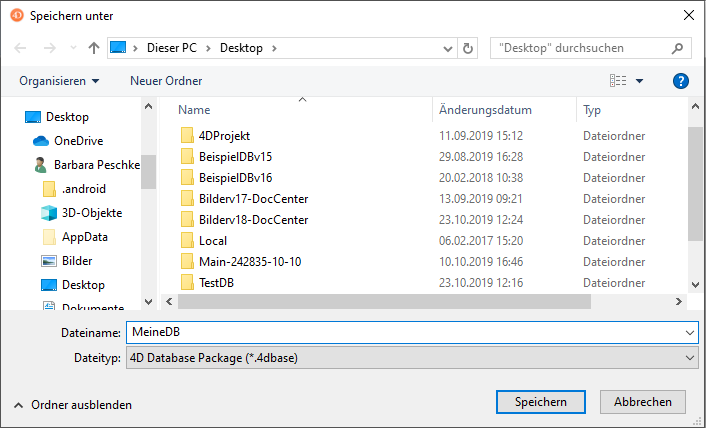706x428 pixels.
Task: Click the up-folder arrow icon
Action: coord(94,48)
